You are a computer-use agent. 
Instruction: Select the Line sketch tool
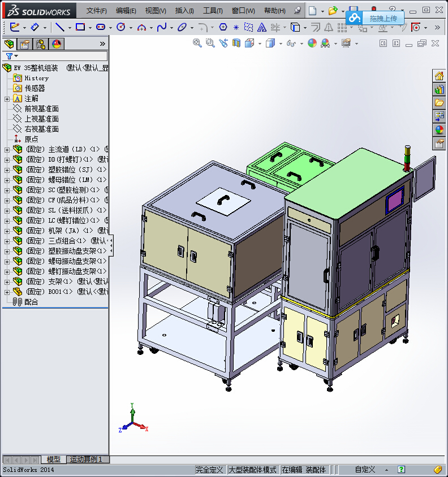pos(60,27)
